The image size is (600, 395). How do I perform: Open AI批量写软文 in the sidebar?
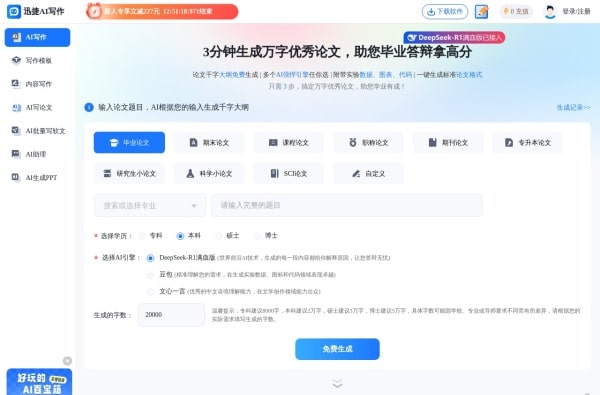coord(38,131)
